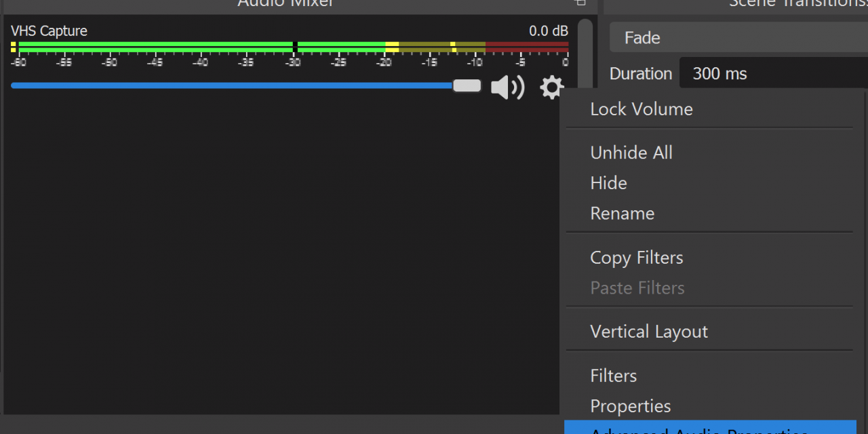Click the blue volume slider track
Screen dimensions: 868x434
(231, 86)
